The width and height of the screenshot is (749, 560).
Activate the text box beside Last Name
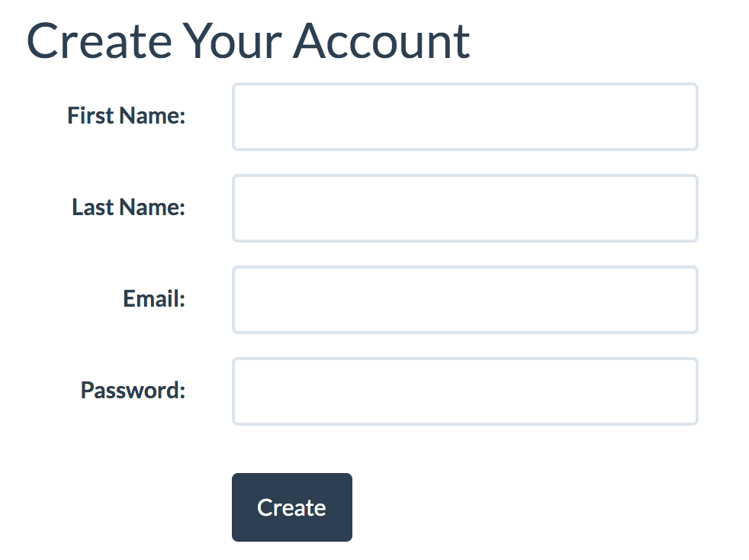pyautogui.click(x=465, y=208)
